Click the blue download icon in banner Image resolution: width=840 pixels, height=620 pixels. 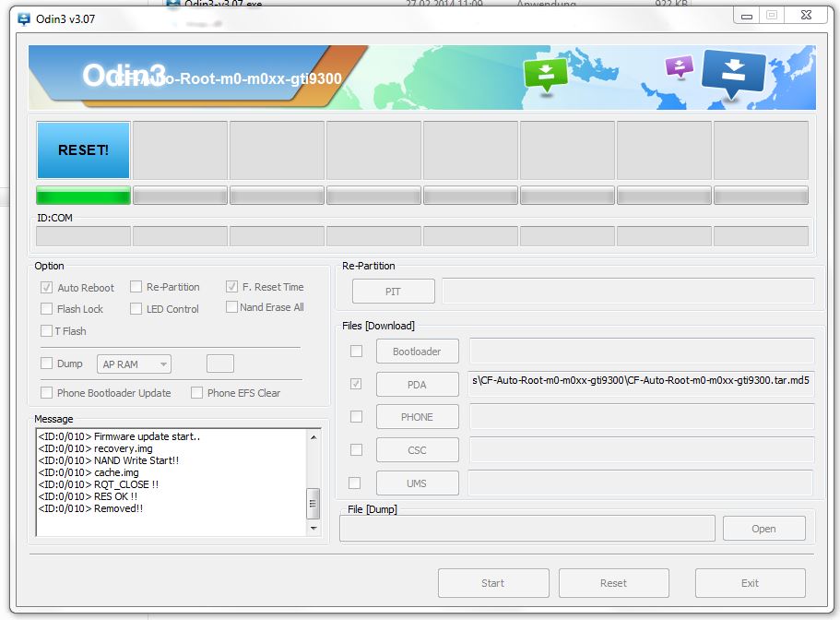point(733,75)
